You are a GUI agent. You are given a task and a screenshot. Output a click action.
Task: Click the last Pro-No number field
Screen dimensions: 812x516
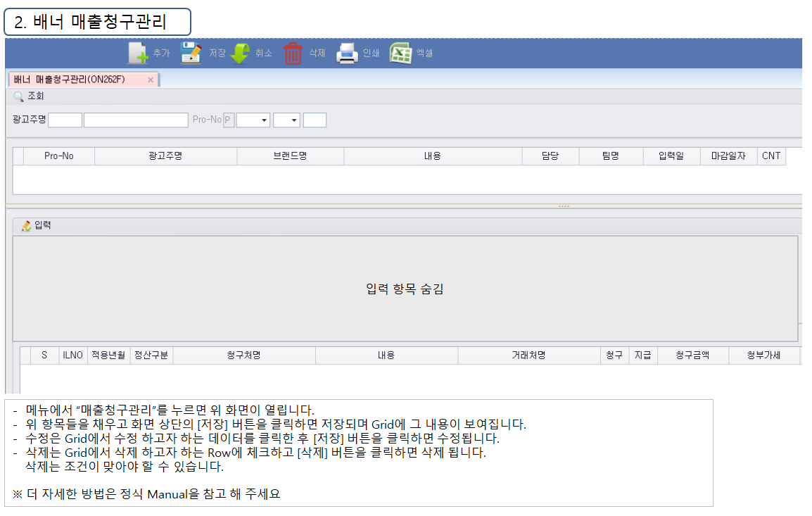(315, 120)
